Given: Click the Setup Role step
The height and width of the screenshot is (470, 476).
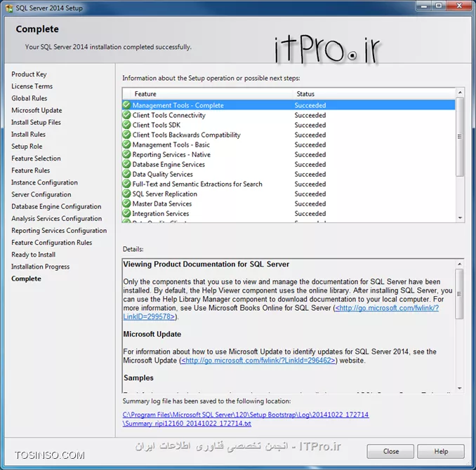Looking at the screenshot, I should [x=27, y=146].
